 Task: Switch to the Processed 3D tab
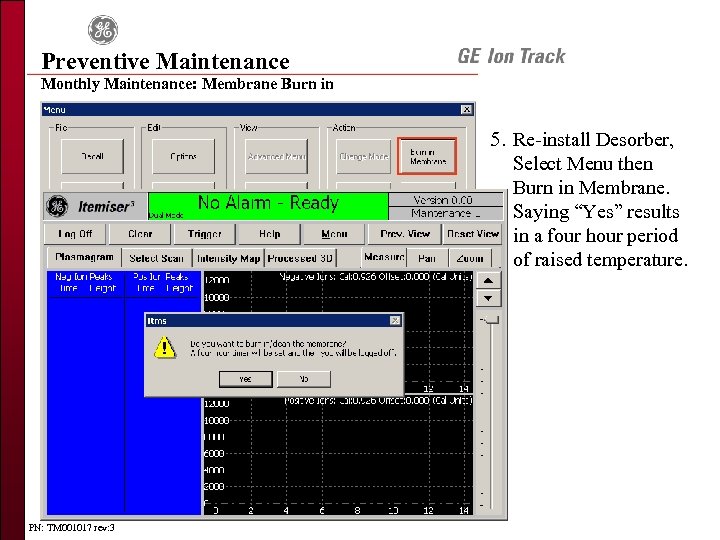[300, 258]
